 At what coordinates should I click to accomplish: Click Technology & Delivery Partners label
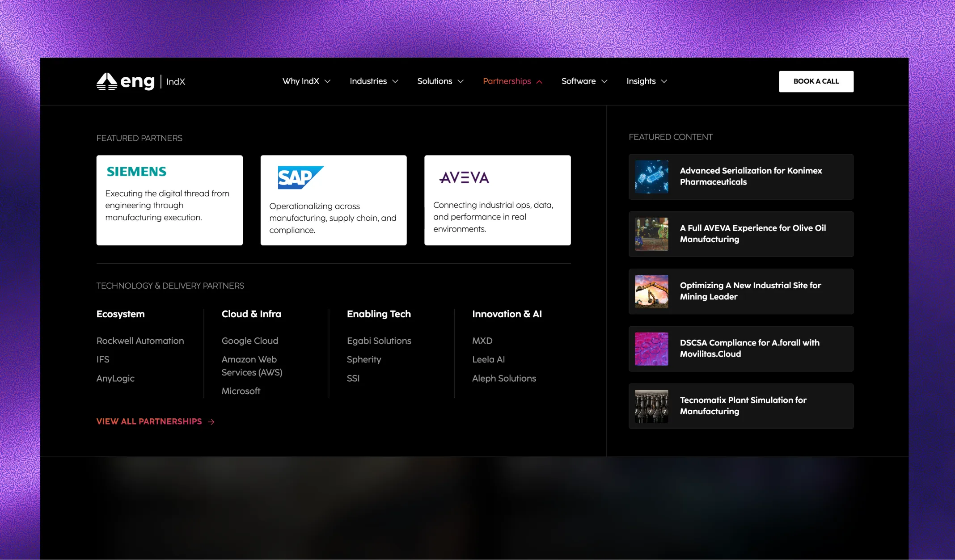170,286
